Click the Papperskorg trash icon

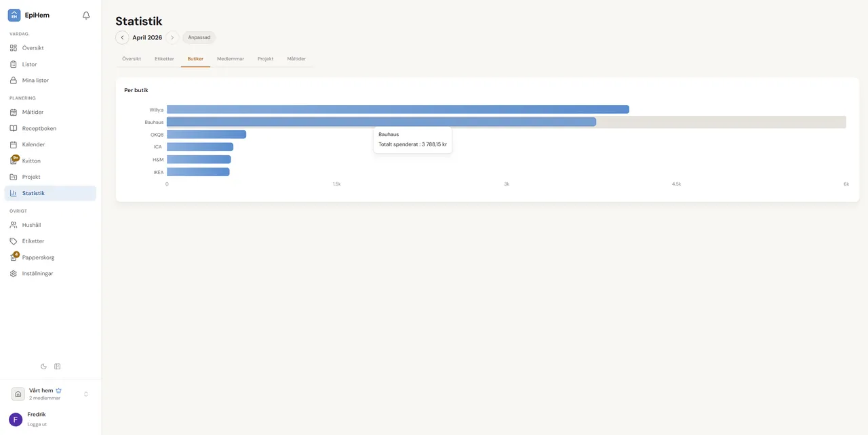pos(14,257)
